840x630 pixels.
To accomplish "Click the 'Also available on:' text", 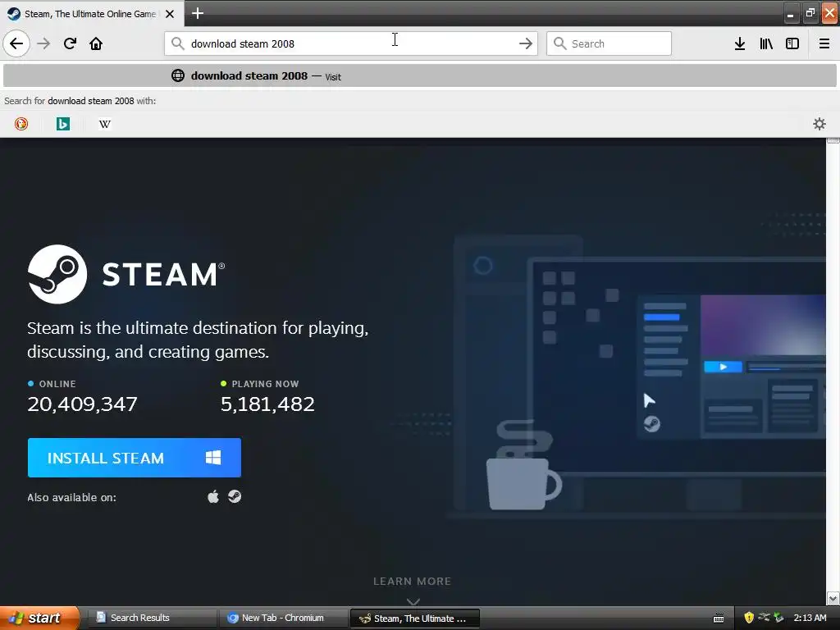I will pyautogui.click(x=72, y=497).
